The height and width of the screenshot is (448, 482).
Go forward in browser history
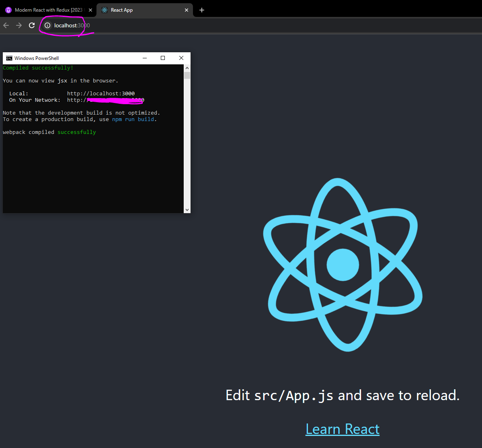coord(19,25)
